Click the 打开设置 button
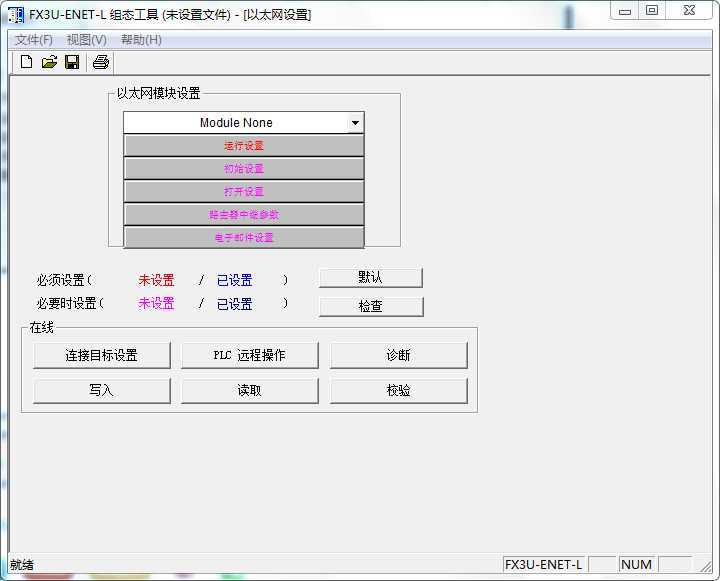The height and width of the screenshot is (581, 720). click(x=244, y=192)
